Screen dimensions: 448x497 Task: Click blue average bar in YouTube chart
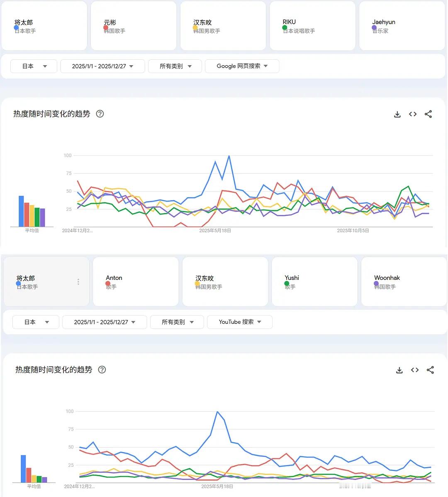point(23,469)
